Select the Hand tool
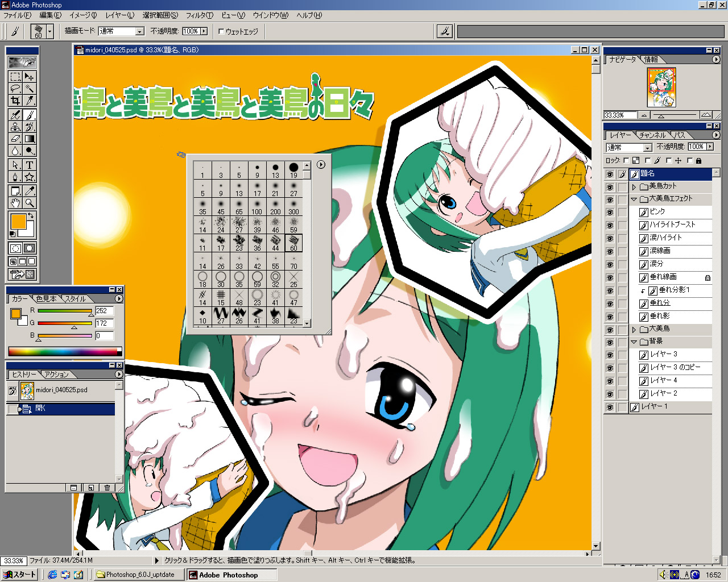728x582 pixels. click(x=15, y=203)
